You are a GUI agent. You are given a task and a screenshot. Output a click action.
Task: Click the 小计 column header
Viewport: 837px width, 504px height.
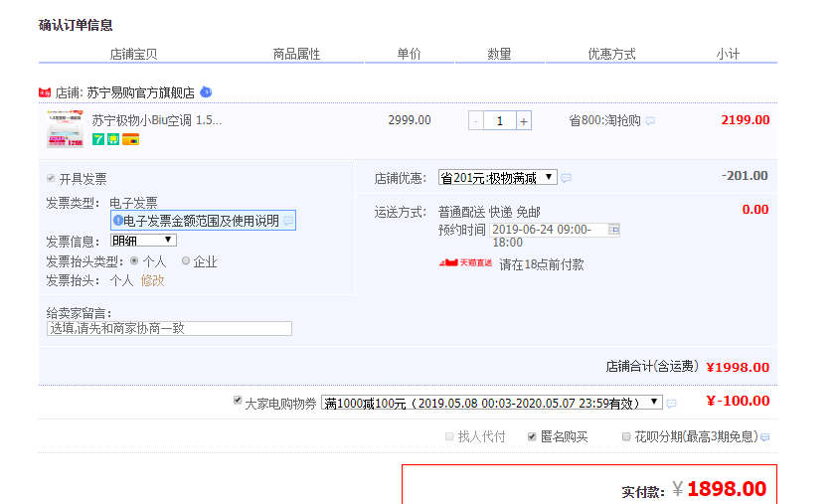[x=728, y=54]
